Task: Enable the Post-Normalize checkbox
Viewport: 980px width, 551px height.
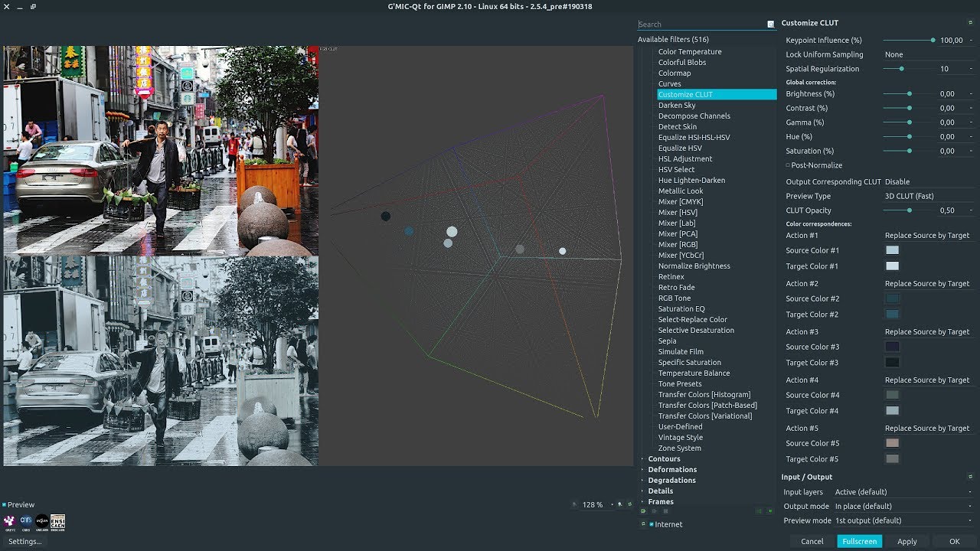Action: [788, 165]
